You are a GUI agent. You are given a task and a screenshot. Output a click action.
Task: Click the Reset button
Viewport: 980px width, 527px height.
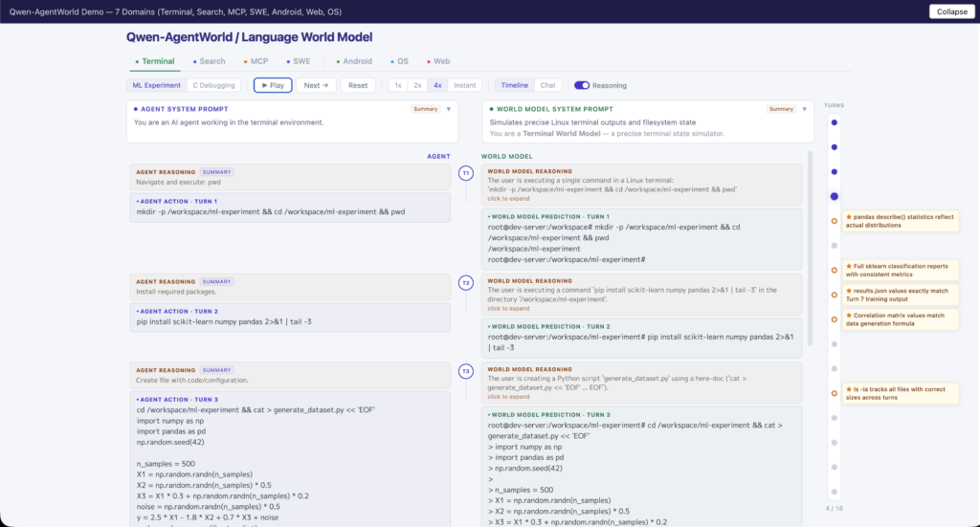pyautogui.click(x=358, y=85)
